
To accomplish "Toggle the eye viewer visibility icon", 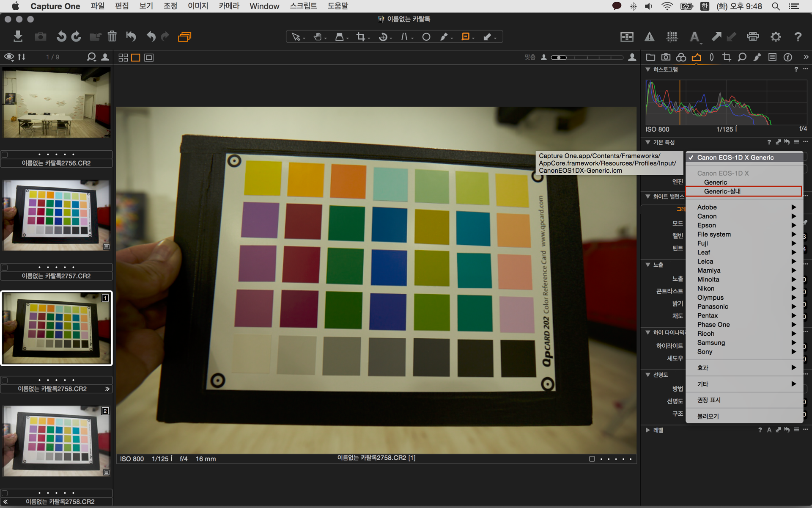I will [x=9, y=57].
